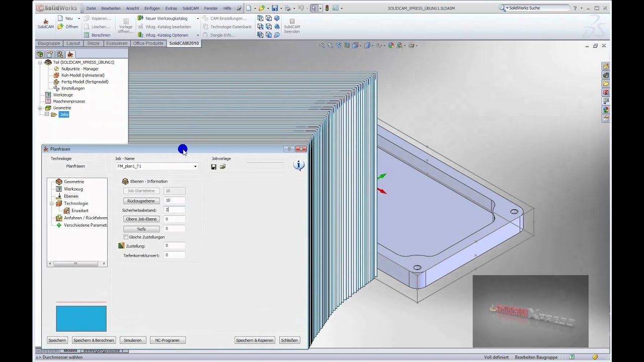Select the SolidCAM Manager tab icon in panel
Viewport: 644px width, 362px height.
(x=70, y=54)
